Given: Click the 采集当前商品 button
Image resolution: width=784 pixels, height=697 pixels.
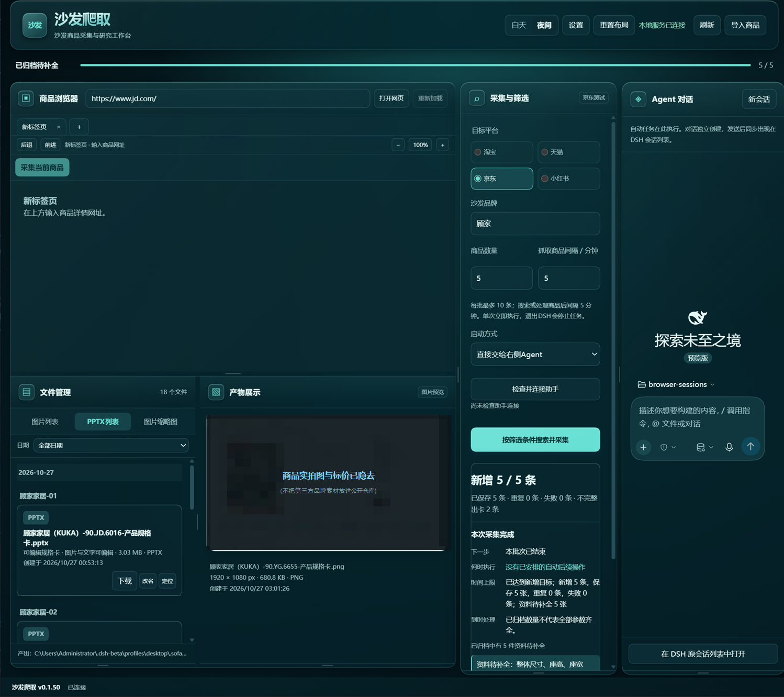Looking at the screenshot, I should 42,168.
